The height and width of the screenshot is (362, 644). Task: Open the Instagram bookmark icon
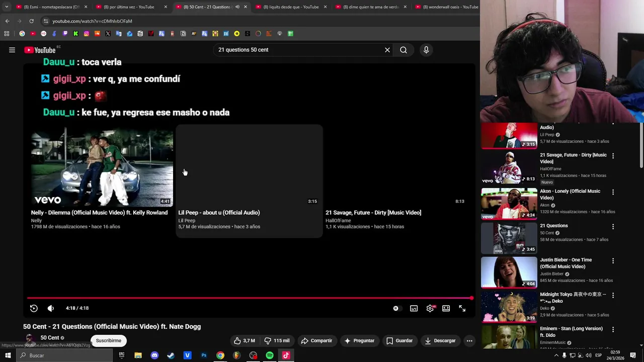[x=87, y=34]
